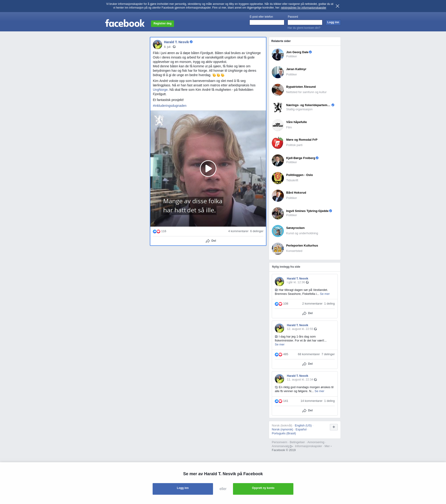446x504 pixels.
Task: Open the #inkluderingsdugnaden hashtag link
Action: pyautogui.click(x=170, y=106)
